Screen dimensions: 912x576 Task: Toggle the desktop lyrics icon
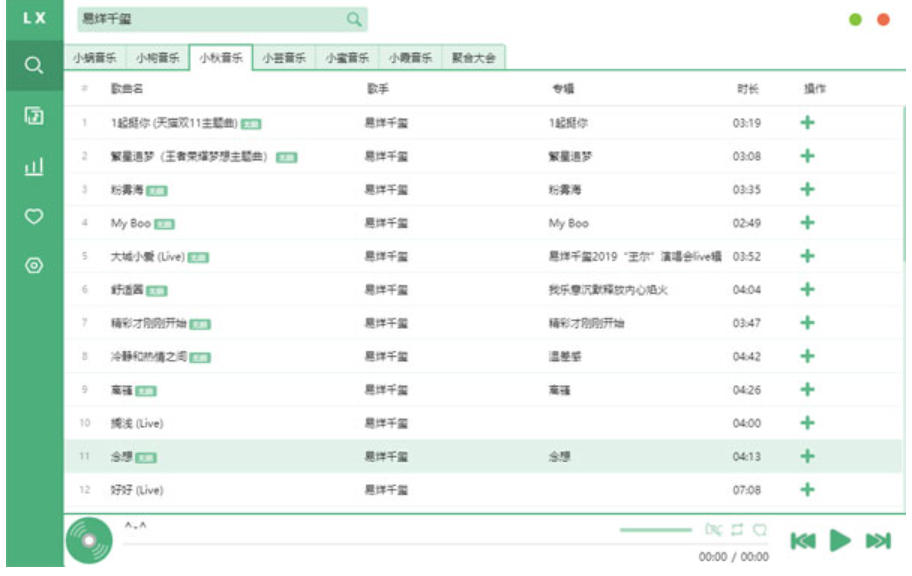coord(712,529)
